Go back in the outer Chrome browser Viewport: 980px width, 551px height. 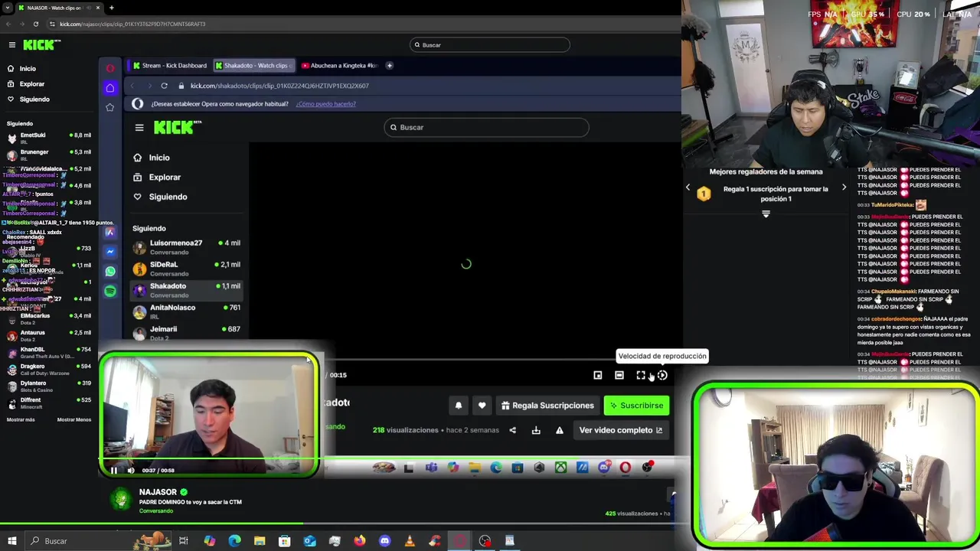point(7,24)
